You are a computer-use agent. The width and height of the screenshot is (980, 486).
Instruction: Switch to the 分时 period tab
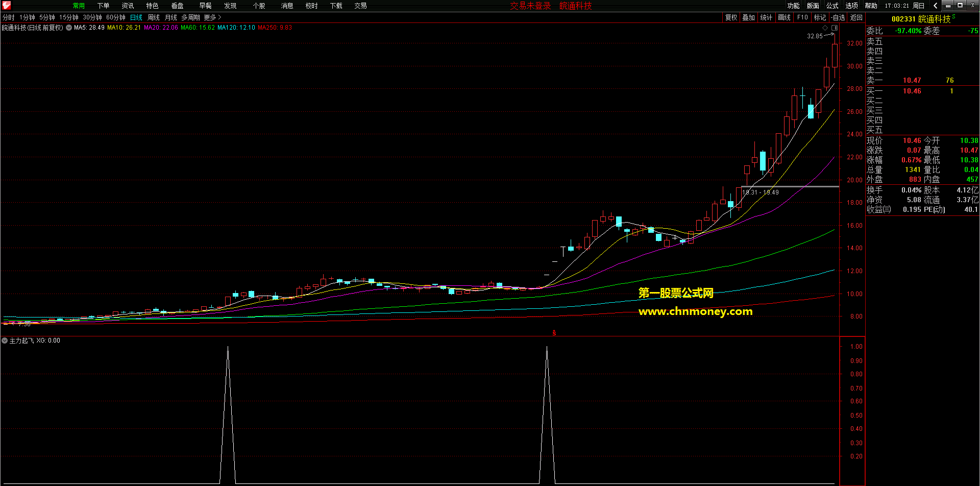click(x=9, y=17)
